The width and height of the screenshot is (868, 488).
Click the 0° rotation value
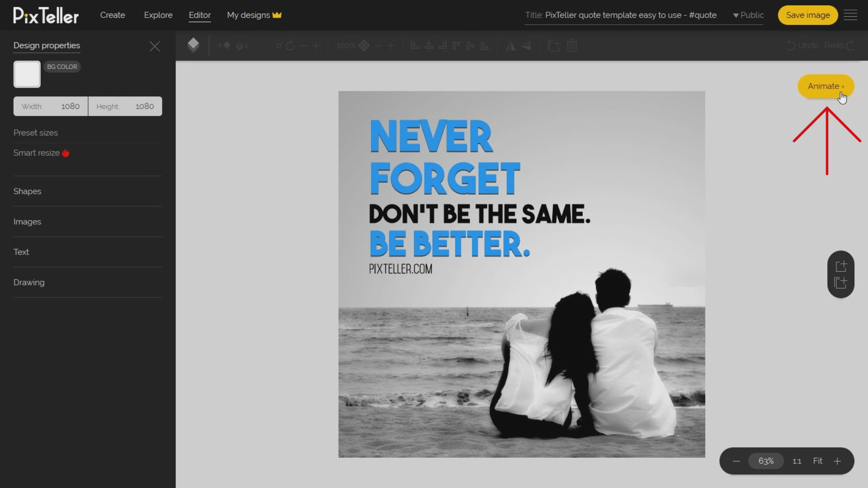(279, 46)
